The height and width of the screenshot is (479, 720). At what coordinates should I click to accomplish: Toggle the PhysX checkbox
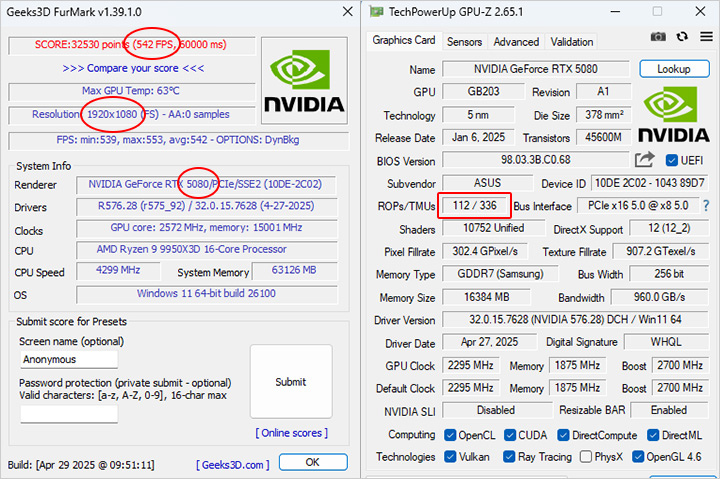[585, 456]
